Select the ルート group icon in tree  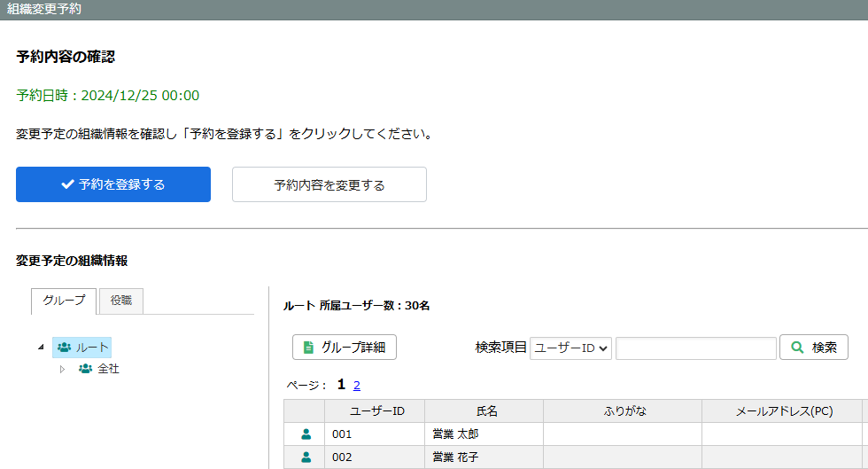pos(64,348)
